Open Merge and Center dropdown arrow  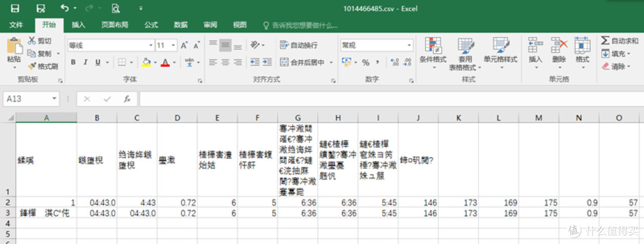(331, 62)
